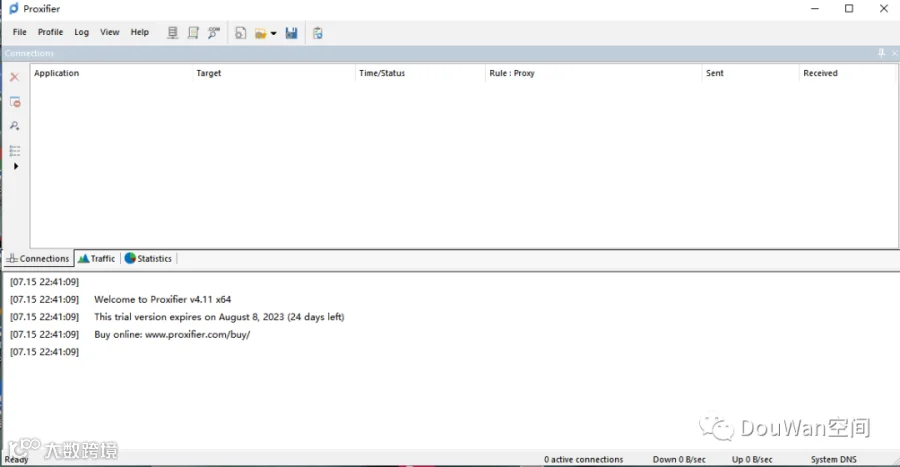
Task: Click the Save Profile floppy disk icon
Action: tap(292, 33)
